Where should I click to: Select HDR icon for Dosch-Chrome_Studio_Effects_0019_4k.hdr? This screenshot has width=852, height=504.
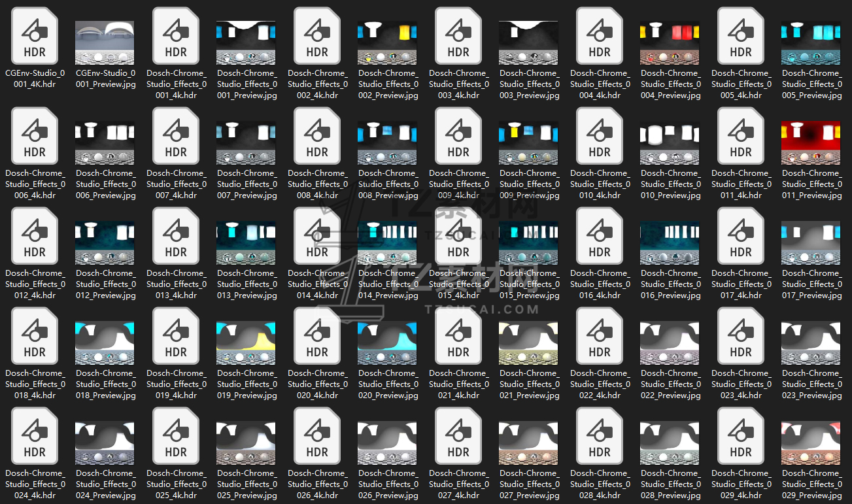point(176,336)
